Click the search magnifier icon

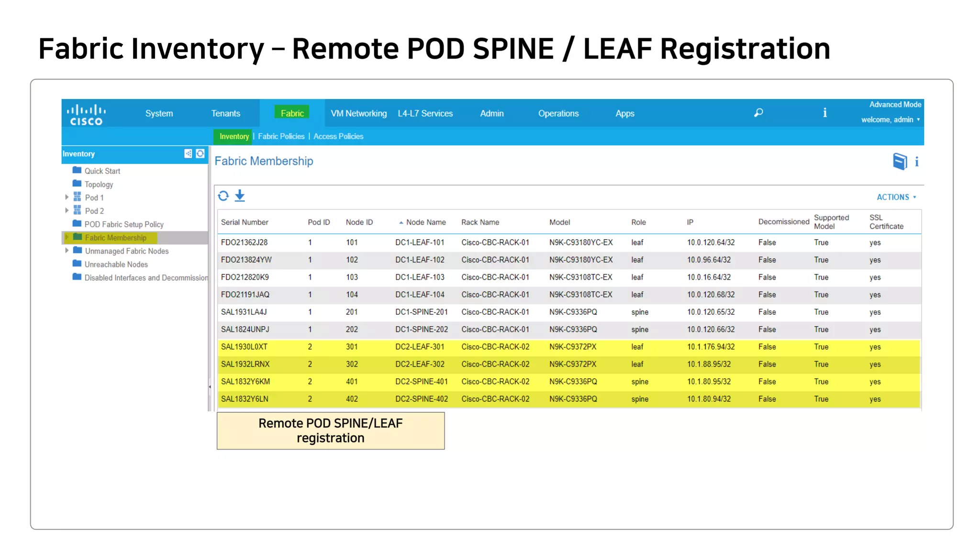758,113
